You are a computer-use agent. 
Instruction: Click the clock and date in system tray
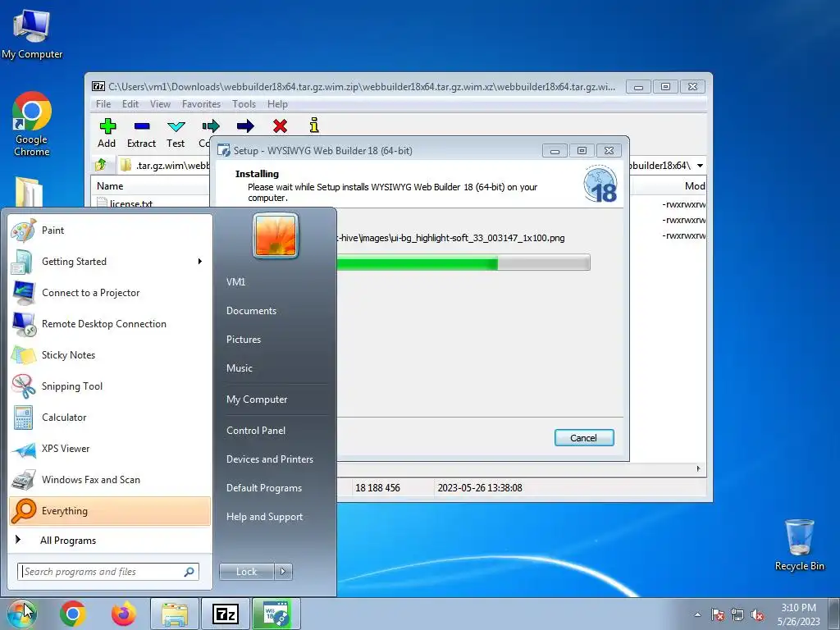[798, 614]
